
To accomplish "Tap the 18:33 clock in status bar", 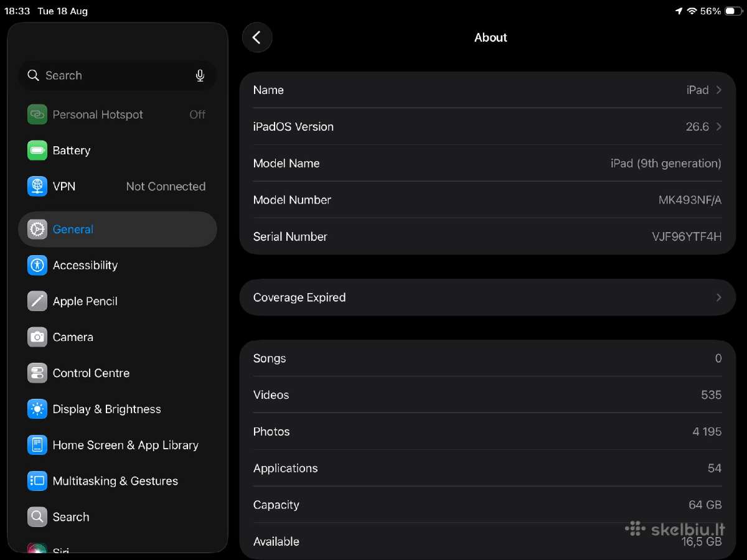I will (x=17, y=11).
